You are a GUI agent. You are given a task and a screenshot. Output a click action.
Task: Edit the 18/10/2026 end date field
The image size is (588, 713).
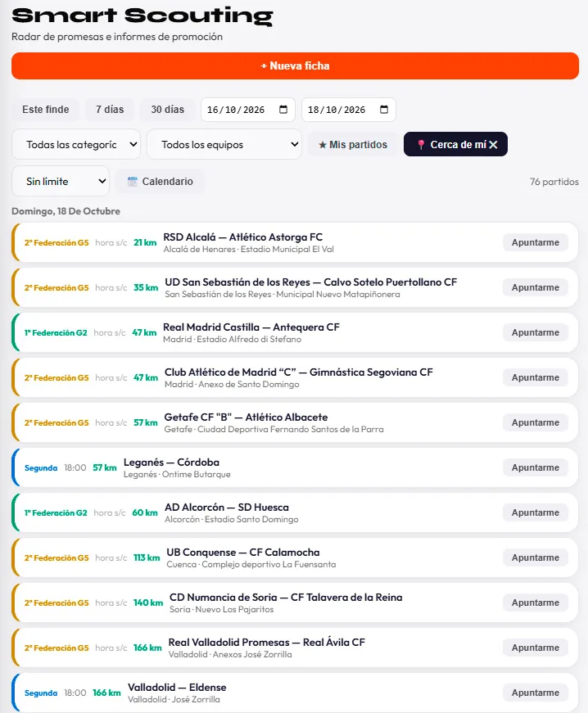349,110
